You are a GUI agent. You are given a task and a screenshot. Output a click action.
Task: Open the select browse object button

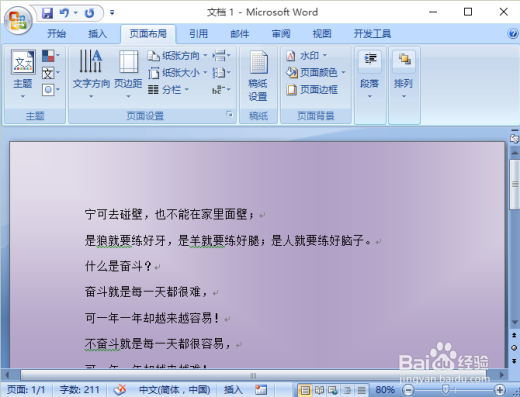(514, 348)
